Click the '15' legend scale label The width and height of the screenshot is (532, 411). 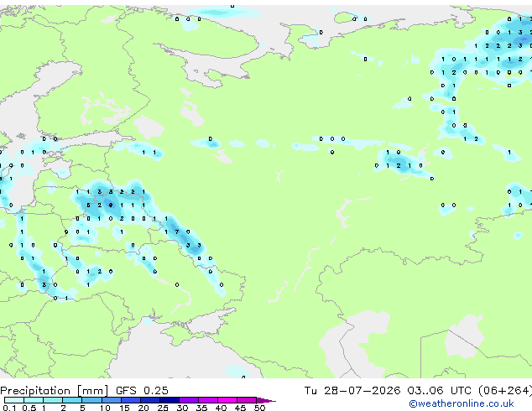tap(124, 408)
